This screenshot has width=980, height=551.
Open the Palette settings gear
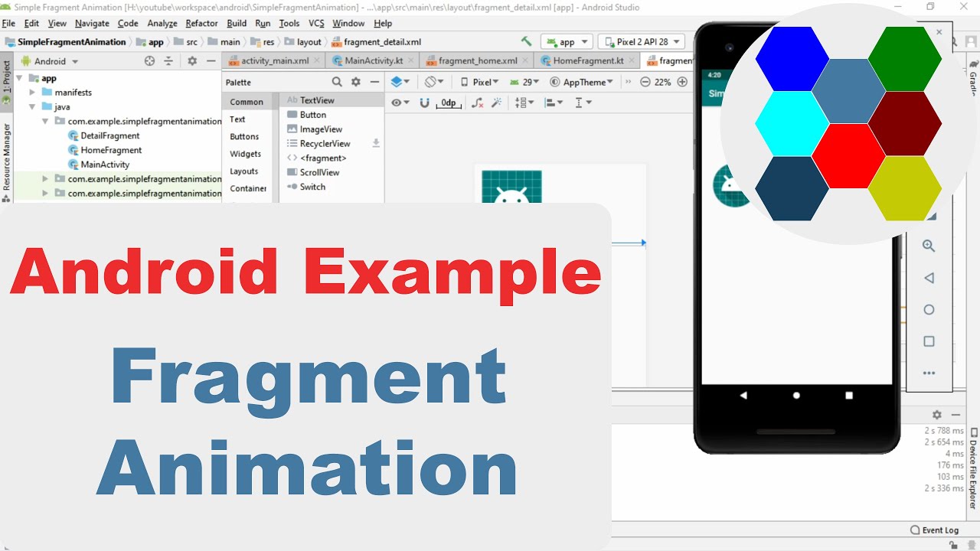tap(356, 82)
